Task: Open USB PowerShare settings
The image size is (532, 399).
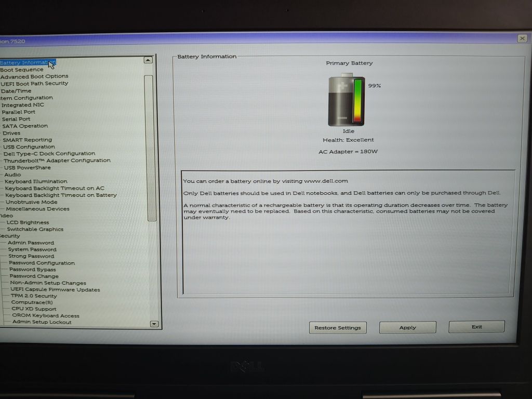Action: 27,168
